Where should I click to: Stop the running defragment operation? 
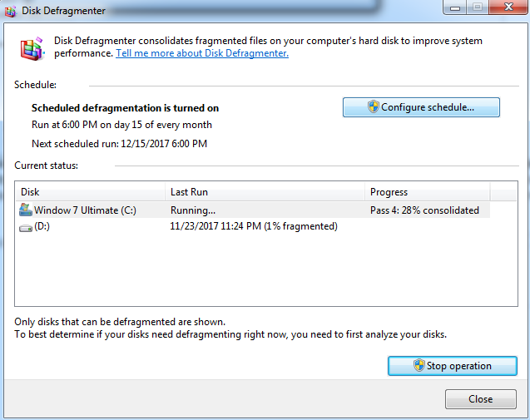point(452,366)
